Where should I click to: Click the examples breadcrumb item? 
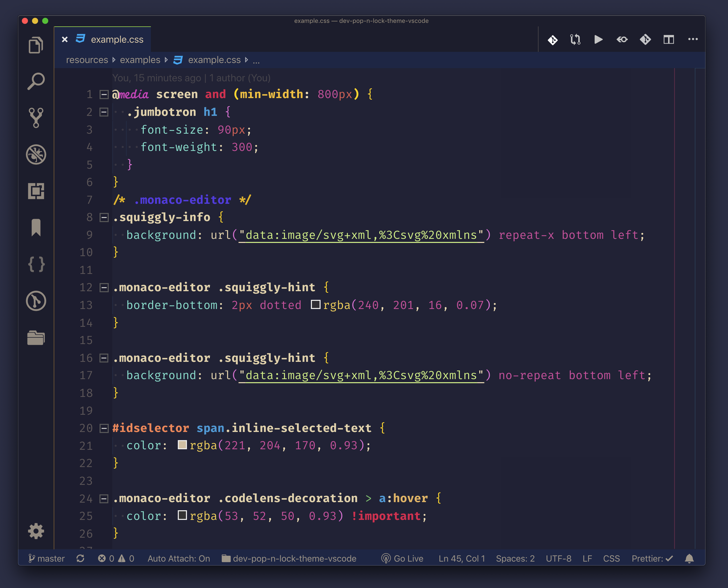tap(140, 60)
